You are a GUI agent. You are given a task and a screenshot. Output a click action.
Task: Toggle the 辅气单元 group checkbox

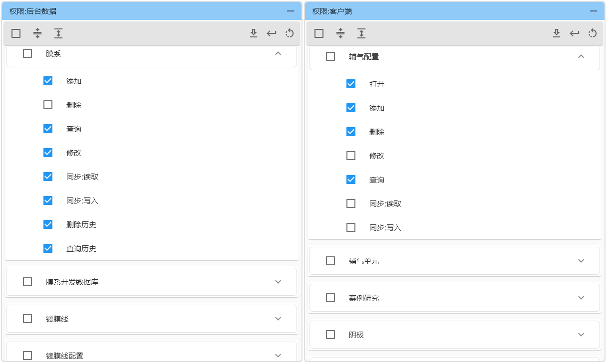click(x=330, y=261)
